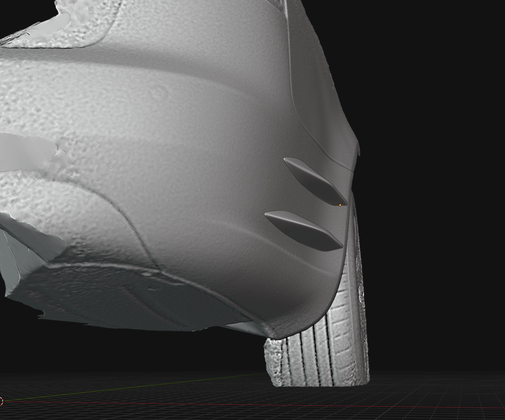Click the orange object origin dot

(340, 205)
